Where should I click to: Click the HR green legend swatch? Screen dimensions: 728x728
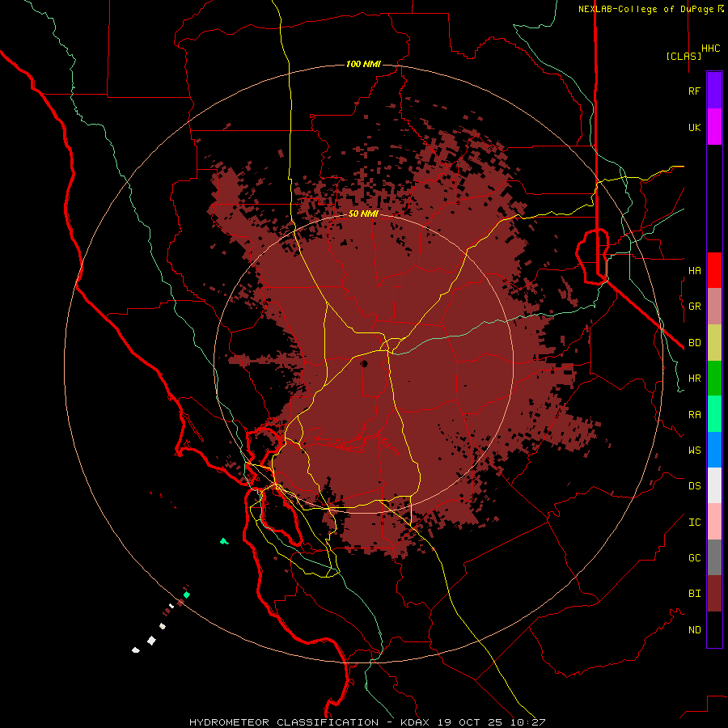point(714,379)
